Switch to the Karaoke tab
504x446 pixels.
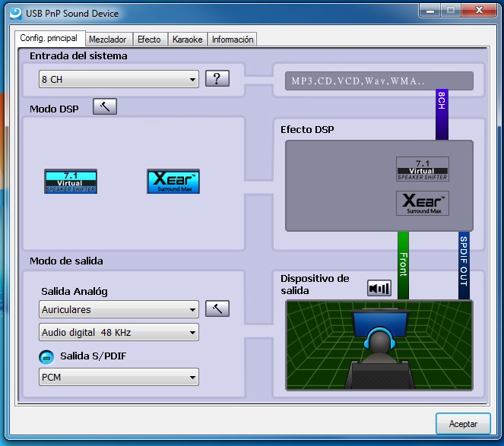click(x=187, y=40)
